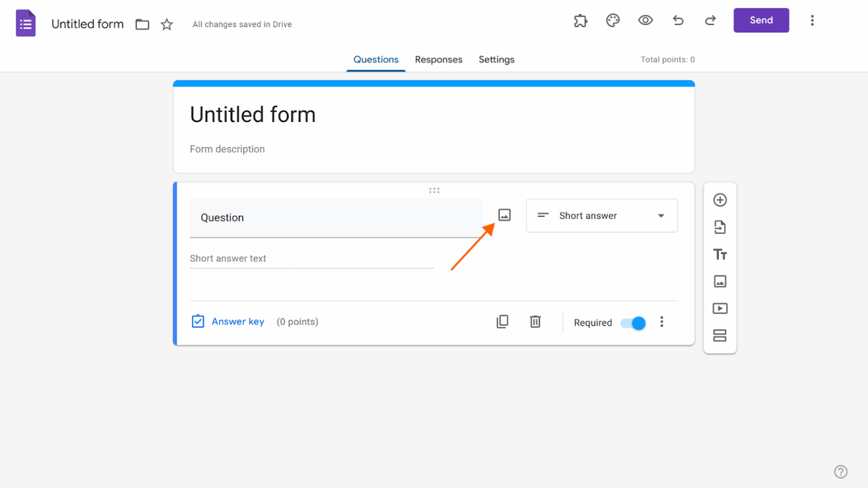Image resolution: width=868 pixels, height=488 pixels.
Task: Duplicate the current question
Action: point(502,321)
